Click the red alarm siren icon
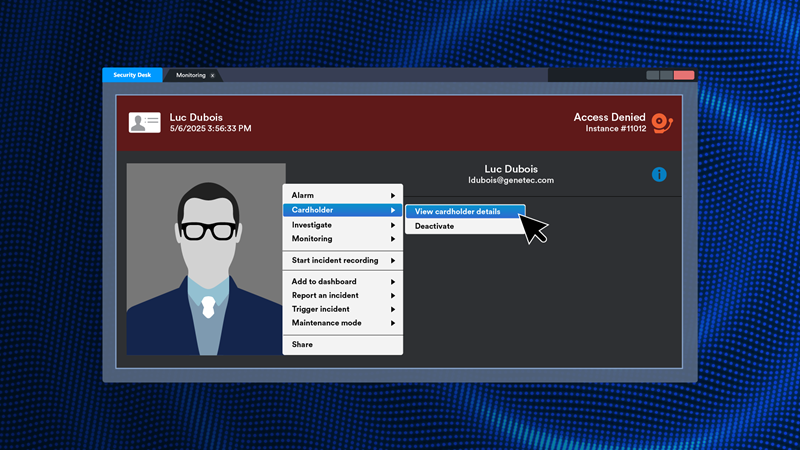Image resolution: width=800 pixels, height=450 pixels. 661,123
